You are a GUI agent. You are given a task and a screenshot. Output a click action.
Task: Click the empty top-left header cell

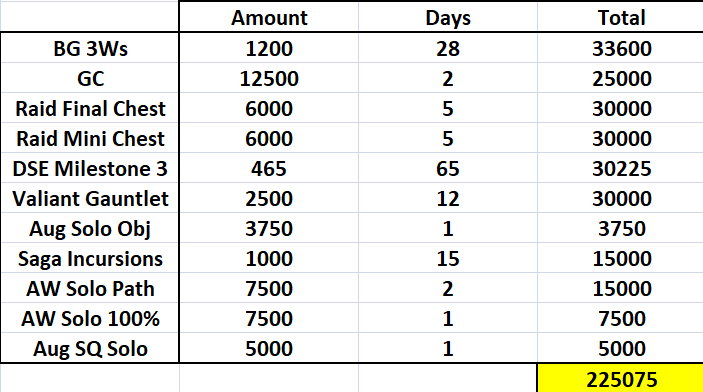coord(90,16)
